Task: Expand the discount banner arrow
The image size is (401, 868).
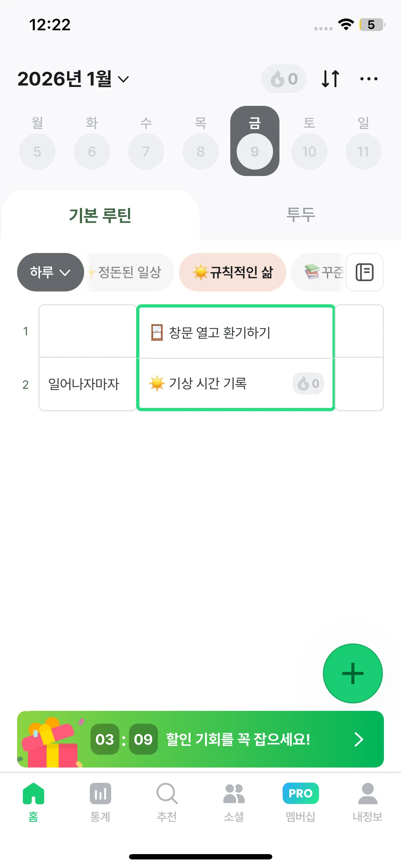Action: (359, 739)
